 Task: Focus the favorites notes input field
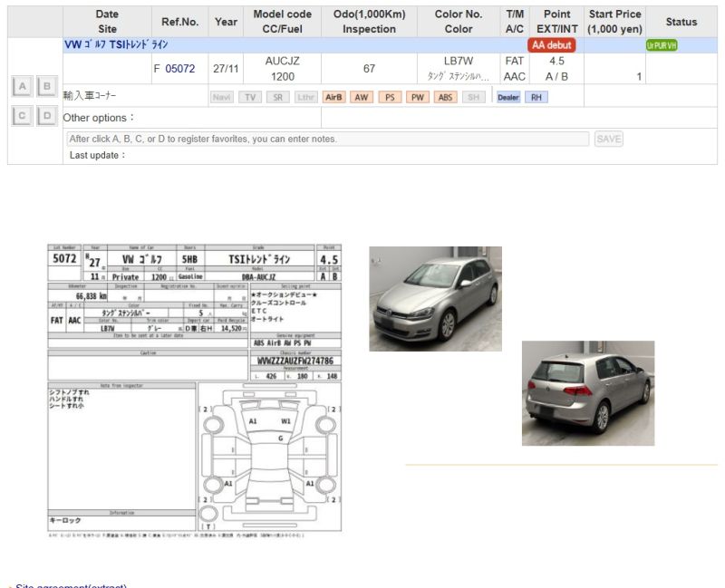[x=328, y=139]
